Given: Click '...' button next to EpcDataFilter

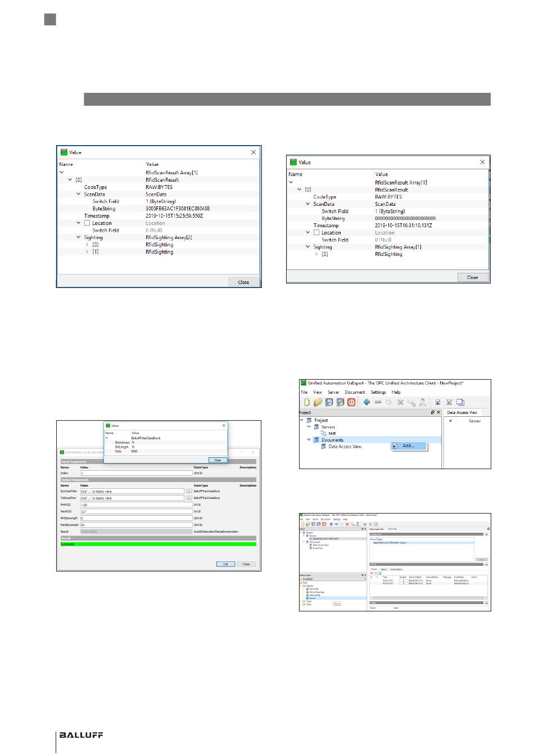Looking at the screenshot, I should point(189,491).
